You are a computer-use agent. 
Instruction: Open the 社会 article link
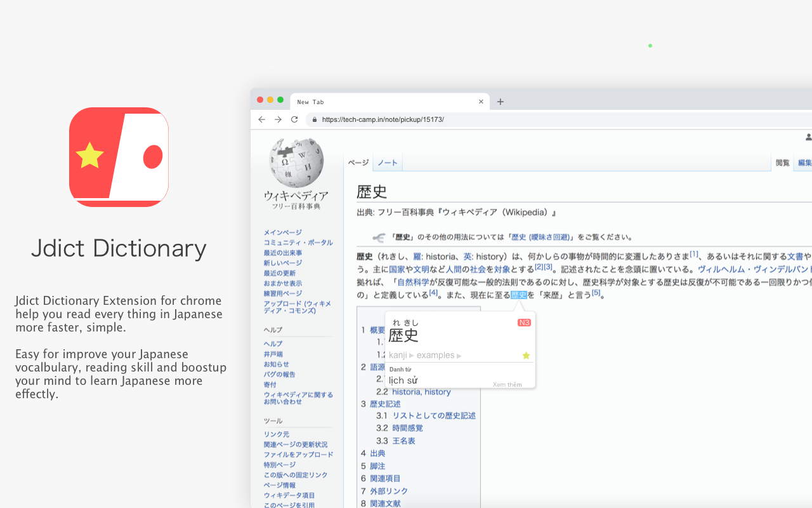click(478, 269)
